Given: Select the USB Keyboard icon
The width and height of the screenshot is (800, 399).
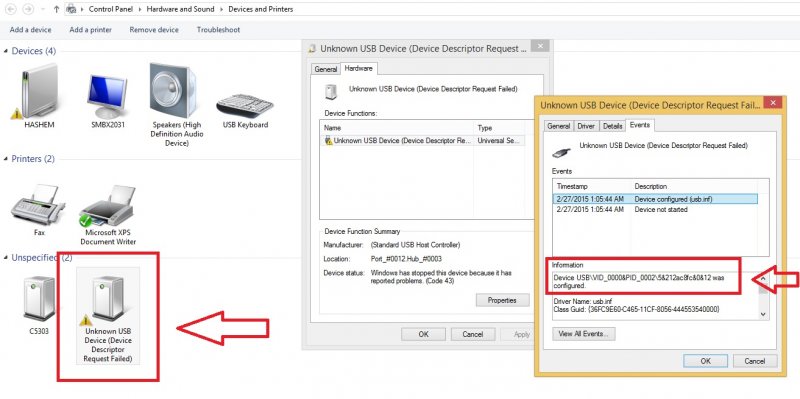Looking at the screenshot, I should pos(245,106).
